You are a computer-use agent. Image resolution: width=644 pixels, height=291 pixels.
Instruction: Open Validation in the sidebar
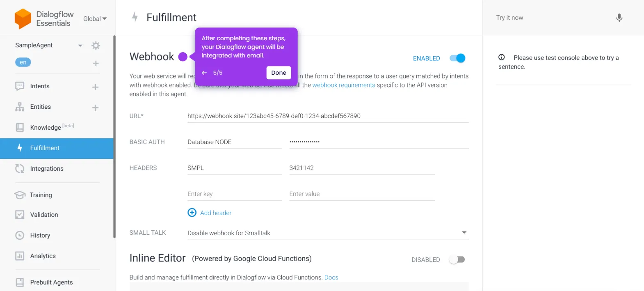click(x=44, y=215)
